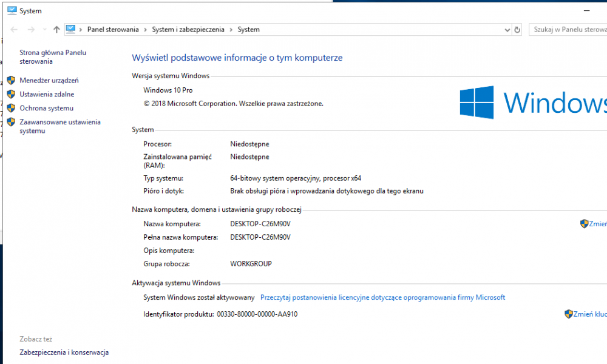Expand the address bar history dropdown
The image size is (607, 364).
(x=507, y=30)
